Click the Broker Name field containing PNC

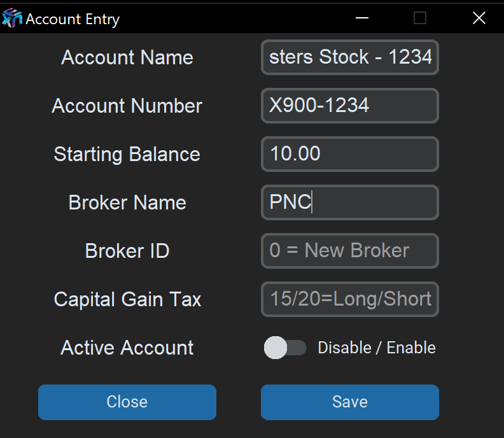pos(350,202)
